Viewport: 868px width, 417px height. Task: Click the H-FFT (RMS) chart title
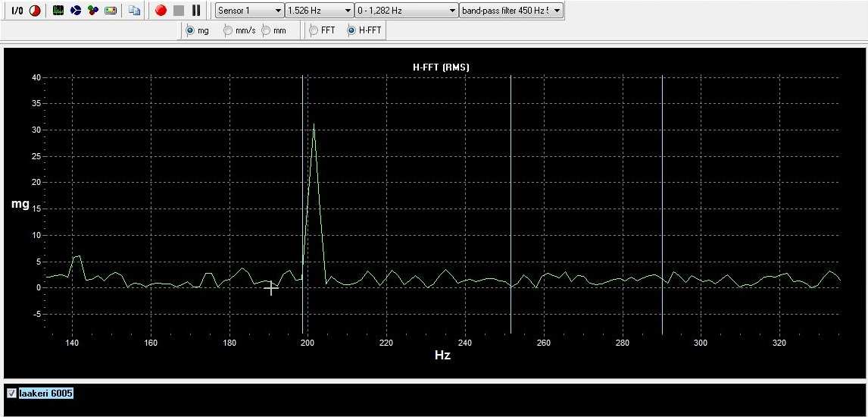(x=442, y=67)
